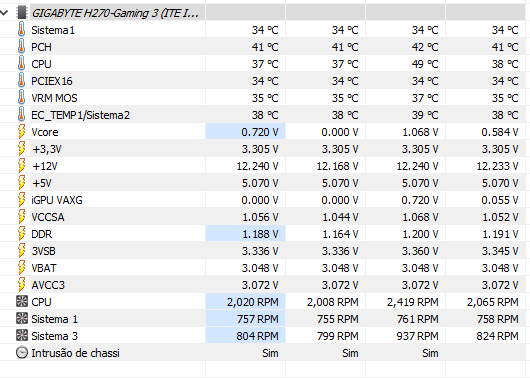530x378 pixels.
Task: Click Sistema 1 fan value 757 RPM
Action: pos(258,319)
